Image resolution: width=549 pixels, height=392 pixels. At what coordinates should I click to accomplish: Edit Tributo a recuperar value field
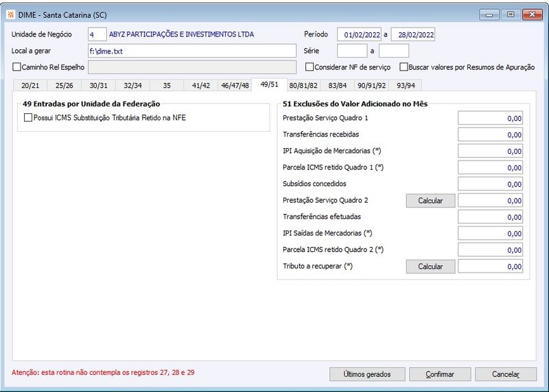click(x=490, y=266)
